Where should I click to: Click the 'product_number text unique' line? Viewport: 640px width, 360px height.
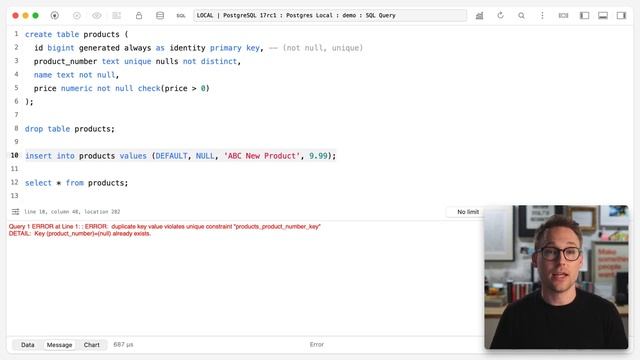pos(137,61)
